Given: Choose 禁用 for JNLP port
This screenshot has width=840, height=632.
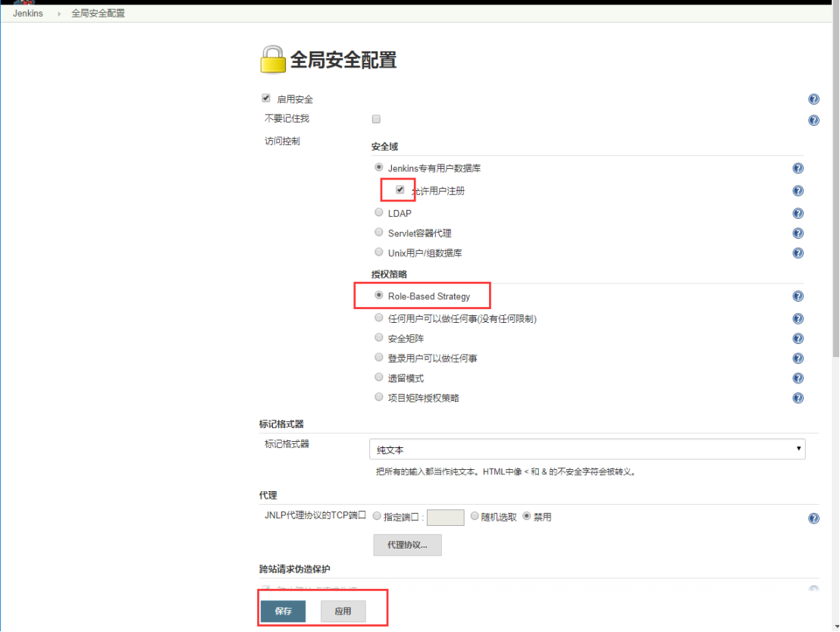Looking at the screenshot, I should point(527,516).
